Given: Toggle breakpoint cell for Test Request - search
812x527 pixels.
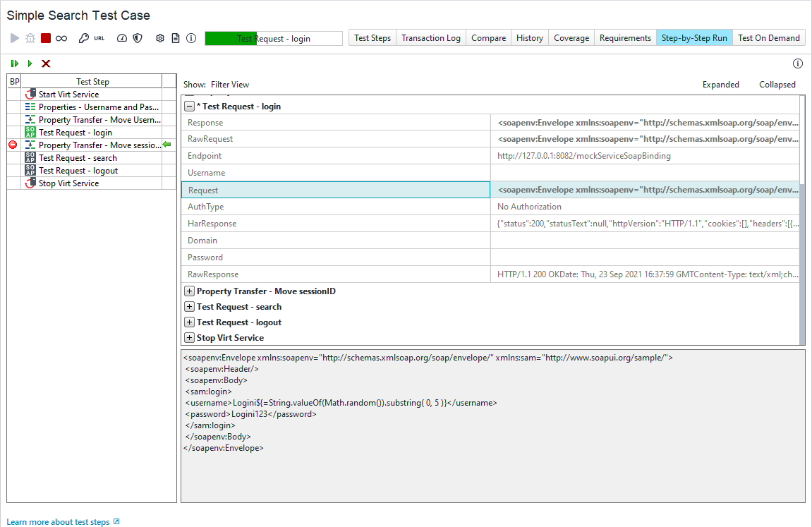Looking at the screenshot, I should tap(13, 158).
